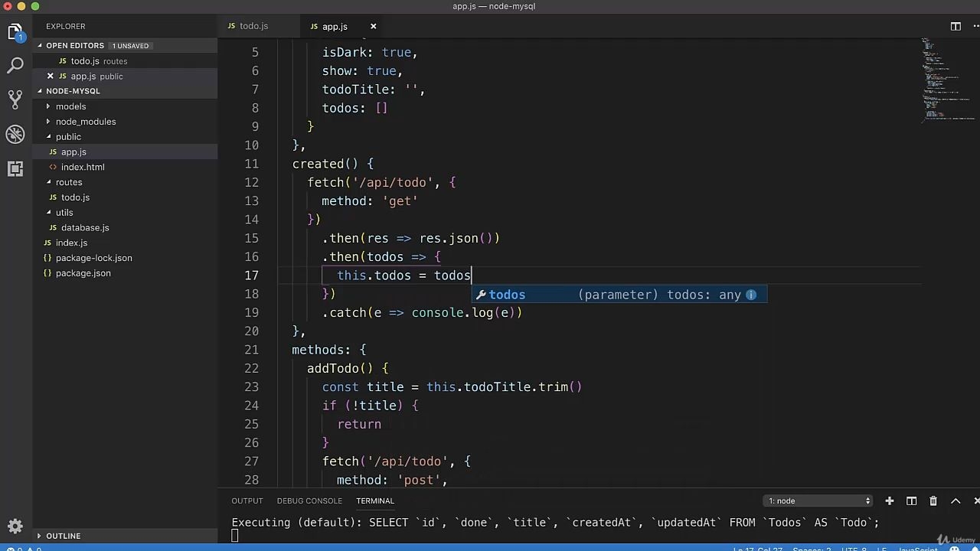Click line number 21 in the gutter

coord(251,350)
